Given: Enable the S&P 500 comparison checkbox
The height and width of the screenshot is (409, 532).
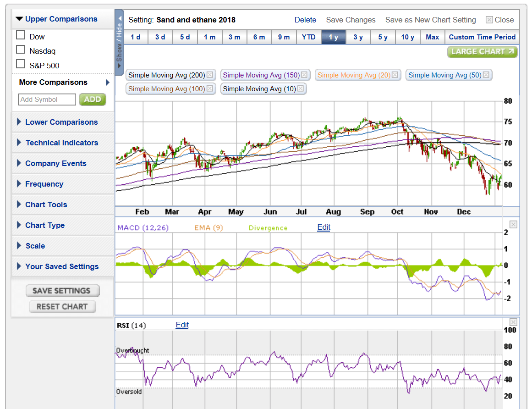Looking at the screenshot, I should pyautogui.click(x=21, y=65).
